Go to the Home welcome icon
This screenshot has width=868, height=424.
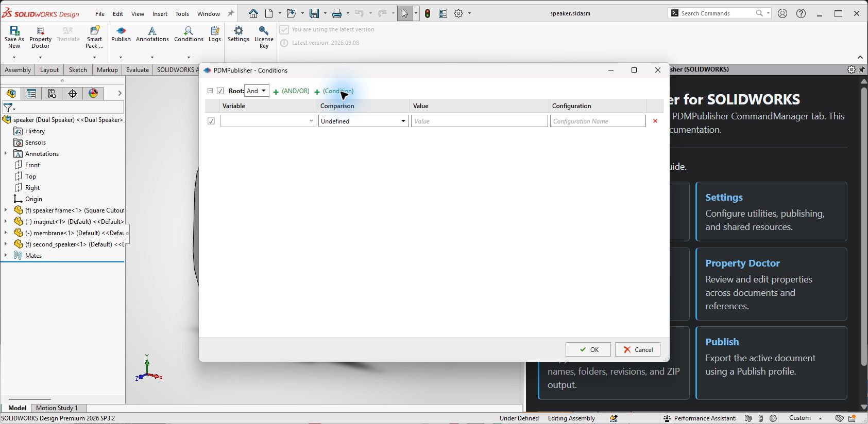(x=253, y=13)
